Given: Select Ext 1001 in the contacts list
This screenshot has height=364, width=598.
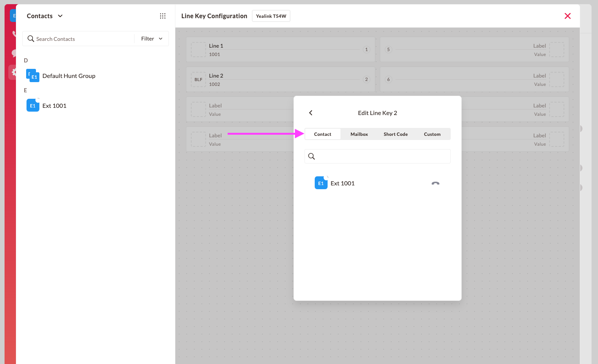Looking at the screenshot, I should pos(96,106).
